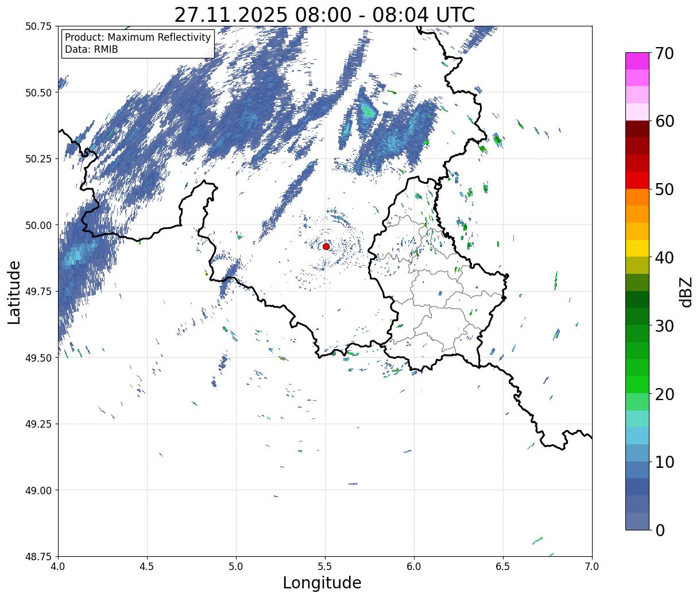Image resolution: width=700 pixels, height=597 pixels.
Task: Click colorbar tick label '70'
Action: tap(664, 53)
